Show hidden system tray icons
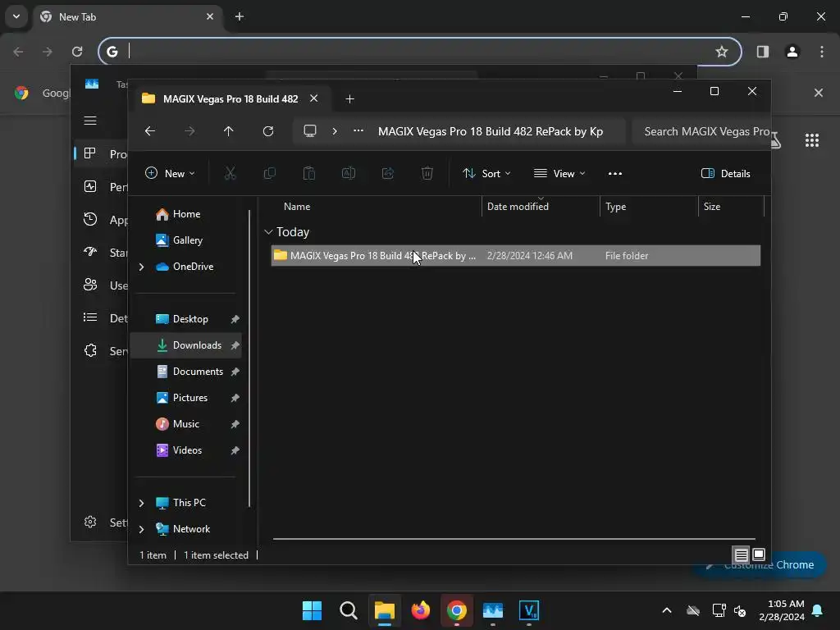Screen dimensions: 840x630 click(x=666, y=610)
